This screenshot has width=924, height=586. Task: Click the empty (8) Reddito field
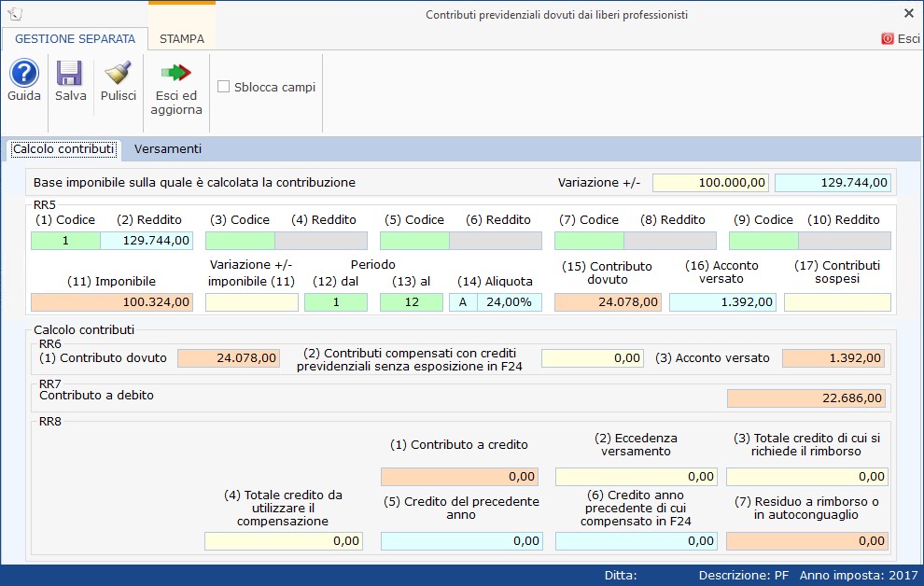click(x=670, y=241)
